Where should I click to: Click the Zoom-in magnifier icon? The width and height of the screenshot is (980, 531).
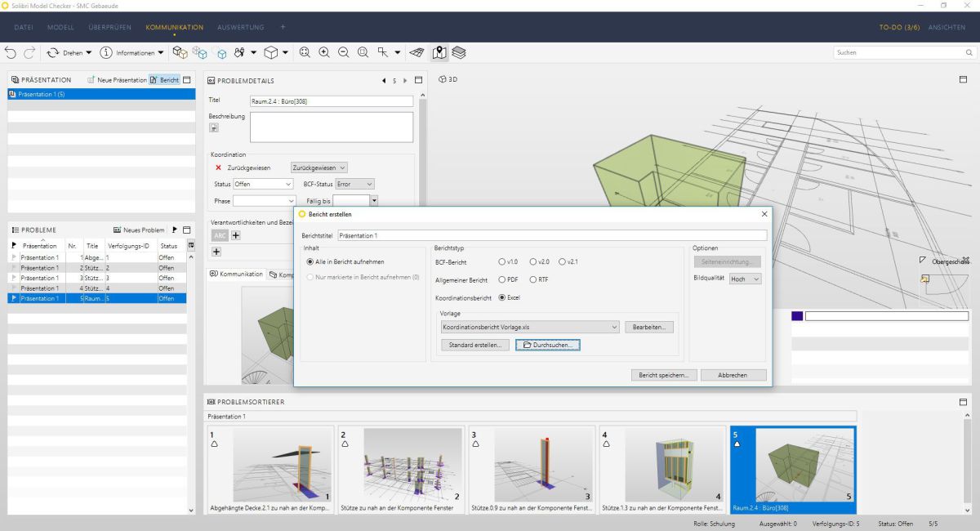pos(323,52)
